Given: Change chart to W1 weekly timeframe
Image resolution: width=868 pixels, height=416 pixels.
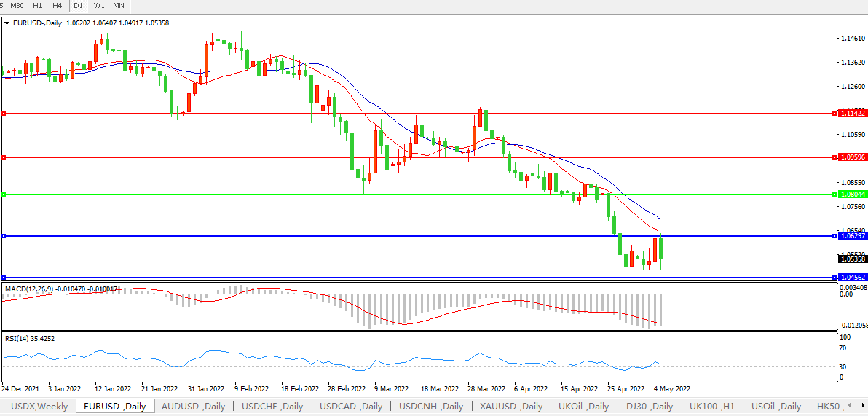Looking at the screenshot, I should coord(98,6).
